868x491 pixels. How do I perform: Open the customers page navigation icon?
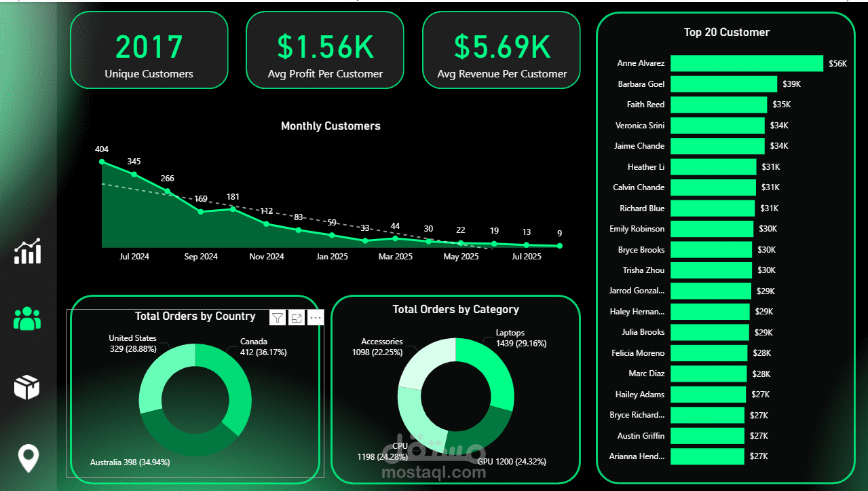coord(27,318)
